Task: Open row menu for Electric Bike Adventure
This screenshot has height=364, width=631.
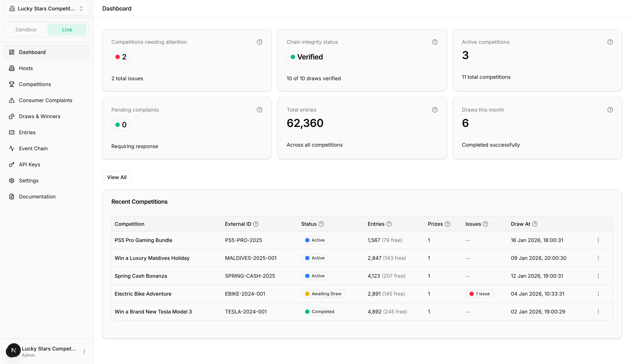Action: pos(598,294)
